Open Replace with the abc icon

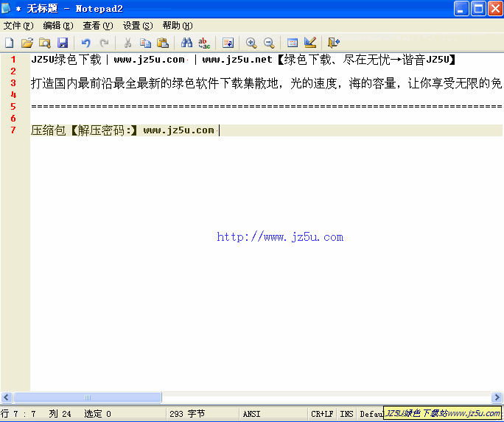[x=204, y=43]
